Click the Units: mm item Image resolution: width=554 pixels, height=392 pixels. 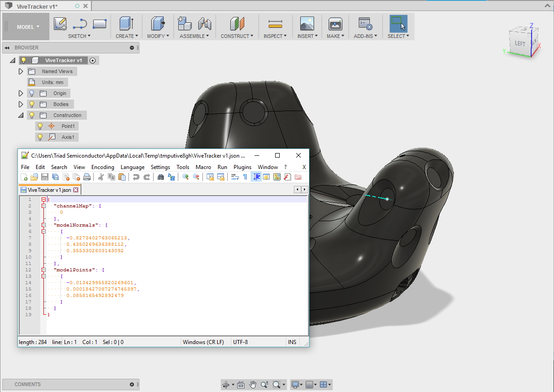48,82
